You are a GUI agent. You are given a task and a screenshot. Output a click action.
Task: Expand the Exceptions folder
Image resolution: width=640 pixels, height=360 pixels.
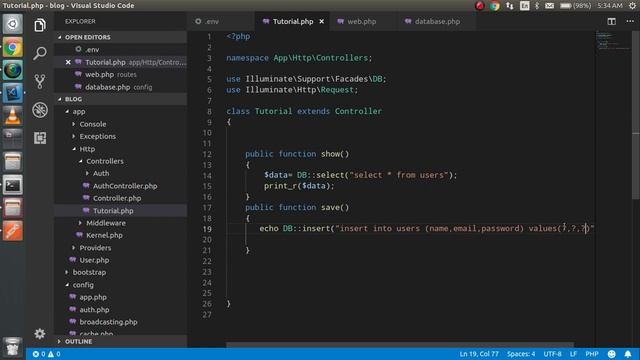(x=74, y=136)
